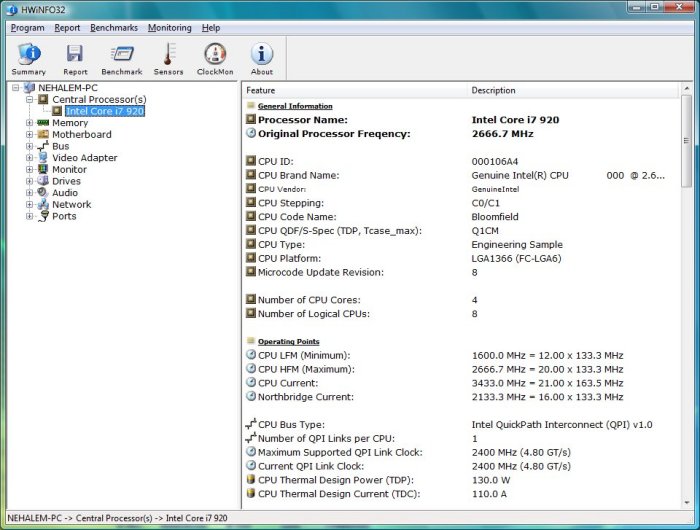Click the vertical scrollbar thumb in details pane
700x530 pixels.
(x=687, y=141)
